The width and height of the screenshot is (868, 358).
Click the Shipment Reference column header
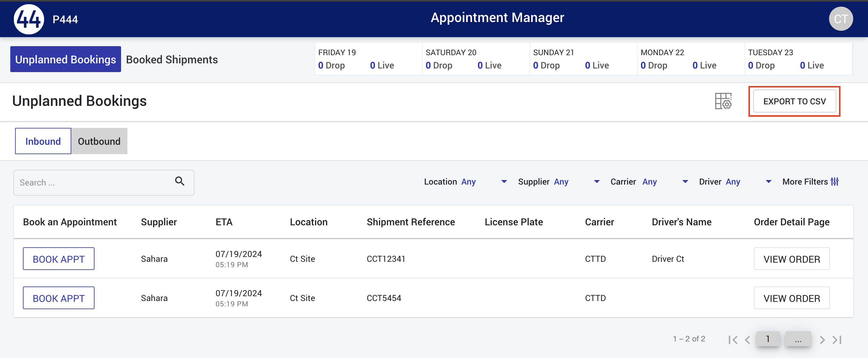(410, 222)
